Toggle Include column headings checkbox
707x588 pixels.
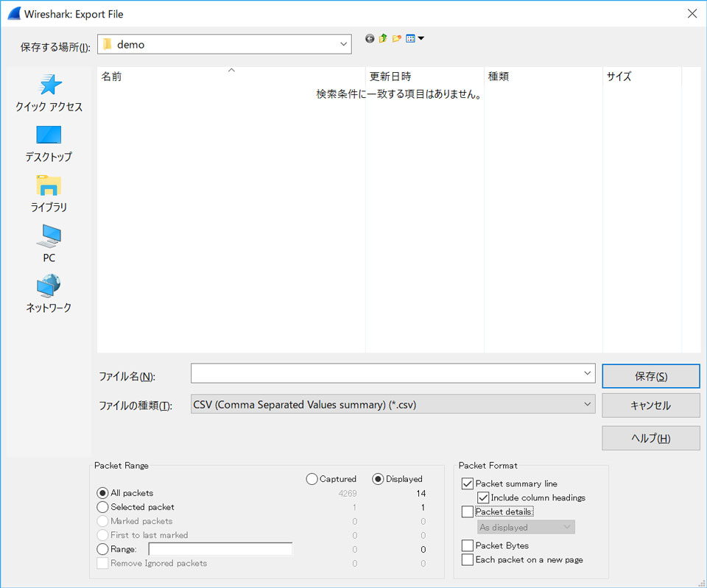(x=483, y=498)
